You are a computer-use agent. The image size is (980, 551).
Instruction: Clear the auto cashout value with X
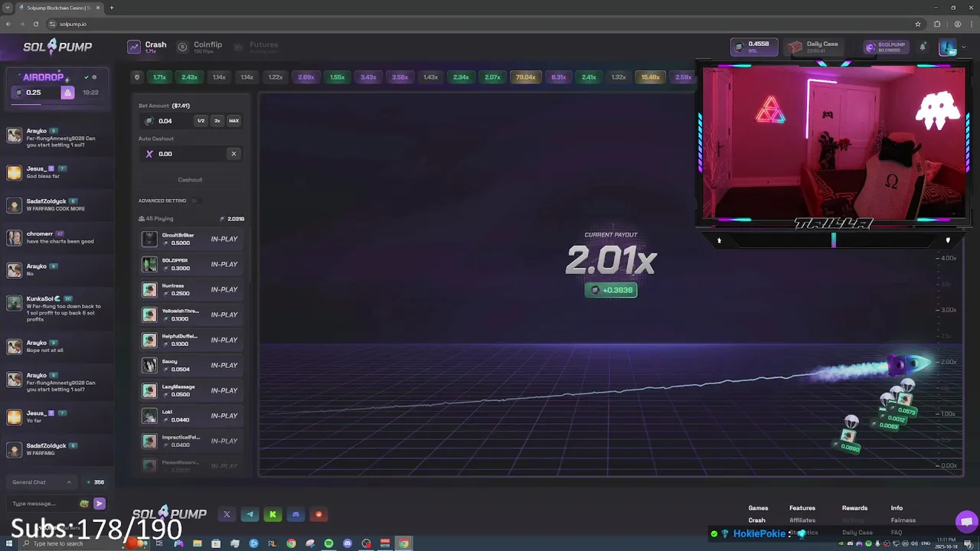234,154
